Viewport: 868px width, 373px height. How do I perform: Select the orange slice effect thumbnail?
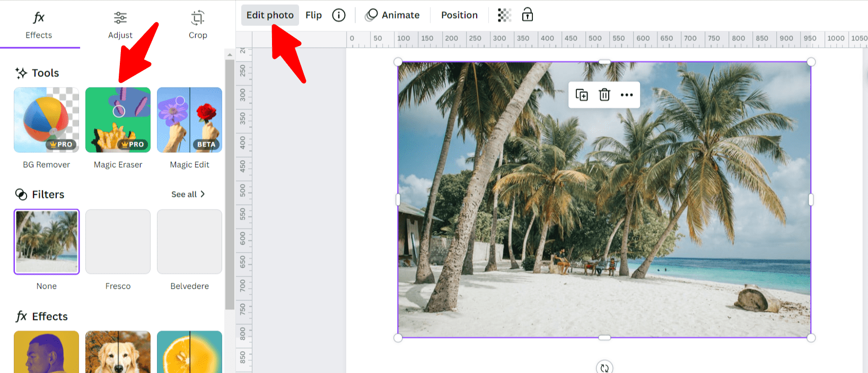[189, 352]
